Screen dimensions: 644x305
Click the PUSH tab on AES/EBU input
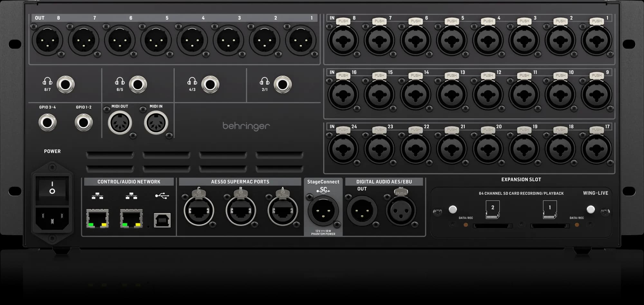[x=401, y=193]
